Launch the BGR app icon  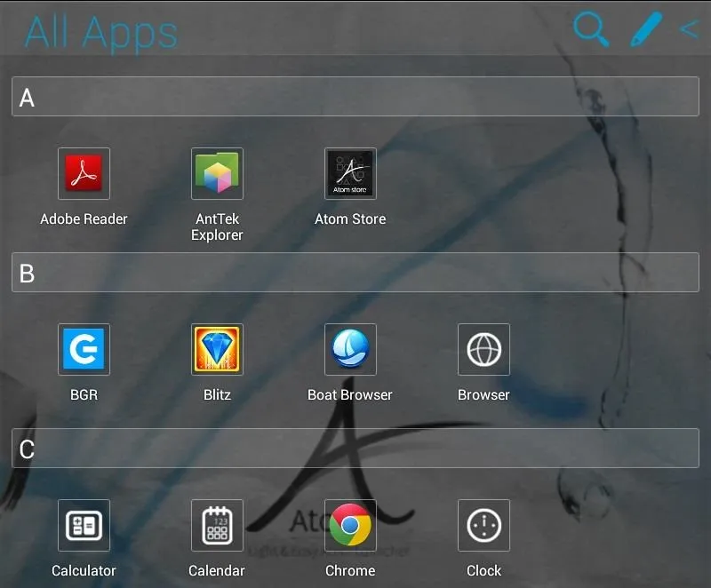[84, 349]
